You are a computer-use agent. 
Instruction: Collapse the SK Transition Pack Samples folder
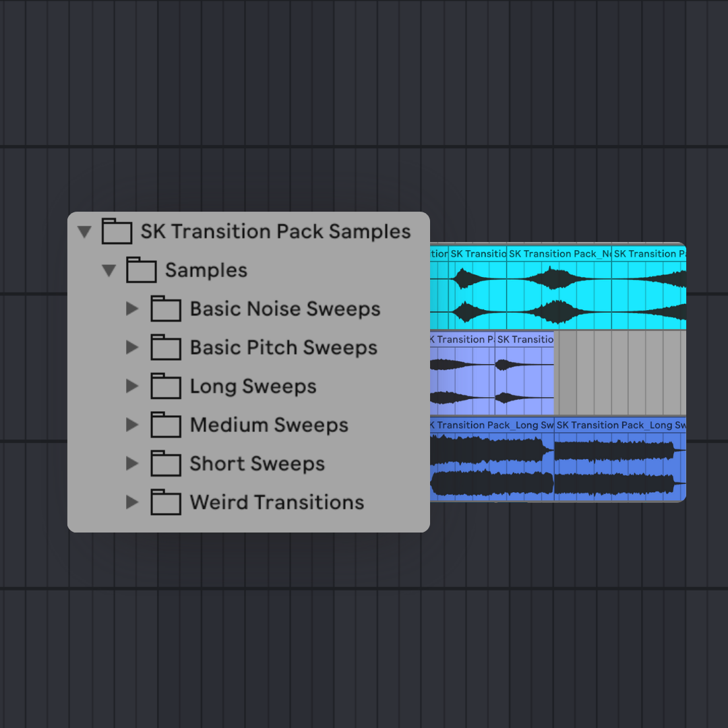[85, 231]
